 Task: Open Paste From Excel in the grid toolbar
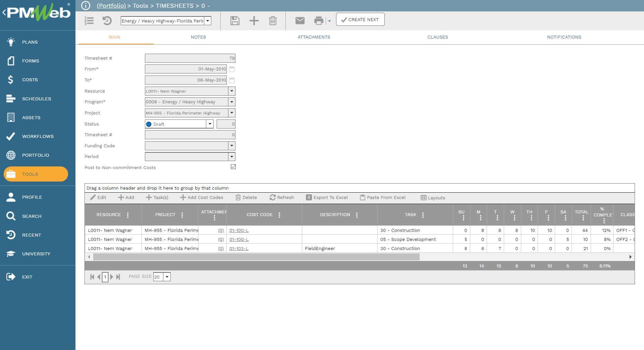pyautogui.click(x=382, y=197)
